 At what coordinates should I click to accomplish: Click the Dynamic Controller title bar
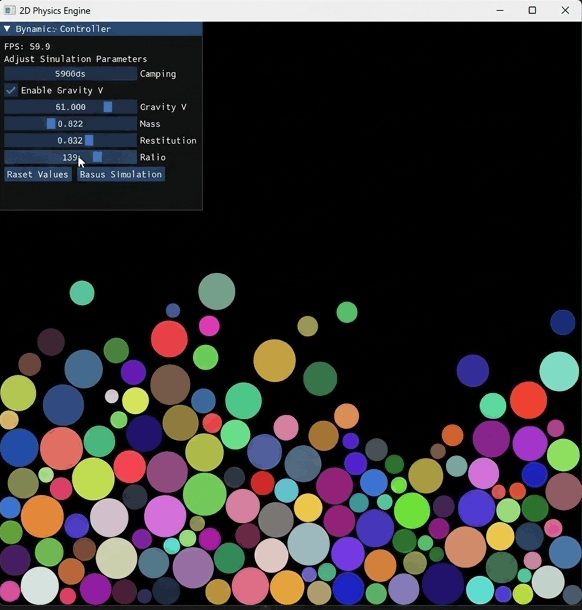click(101, 29)
